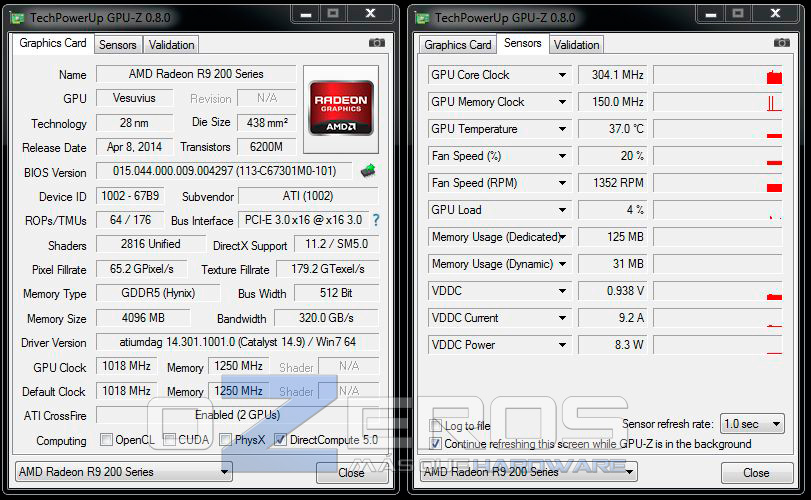
Task: Open the Memory Usage (Dedicated) dropdown
Action: [562, 237]
